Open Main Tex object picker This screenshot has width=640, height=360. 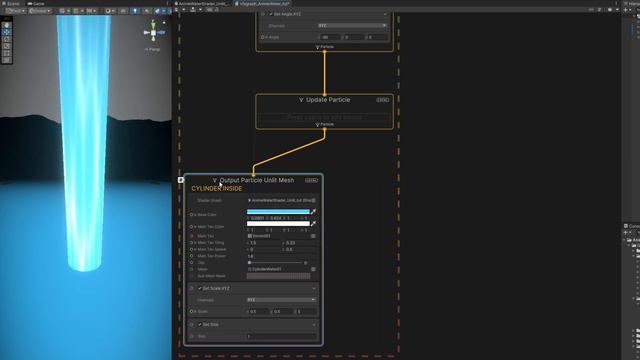point(313,236)
